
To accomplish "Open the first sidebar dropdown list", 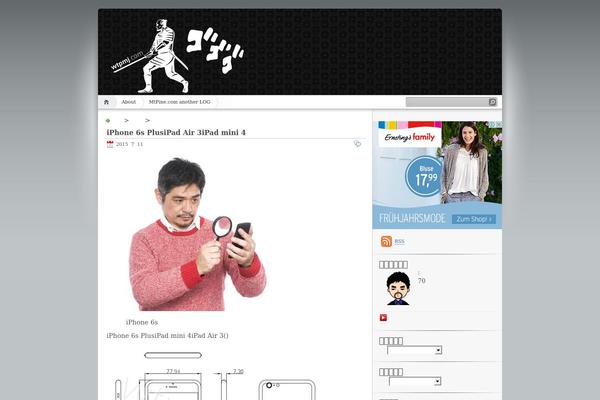I will coord(415,350).
